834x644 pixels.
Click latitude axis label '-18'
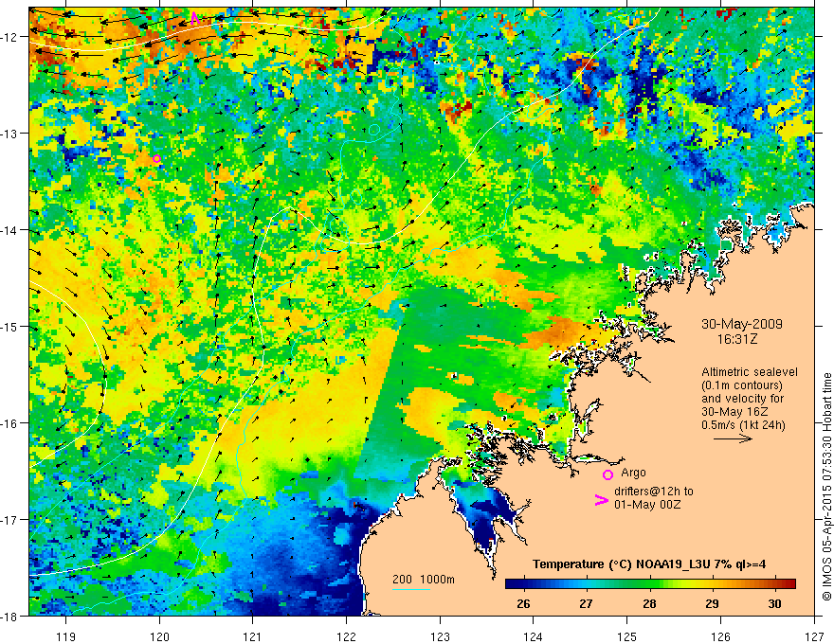click(10, 616)
